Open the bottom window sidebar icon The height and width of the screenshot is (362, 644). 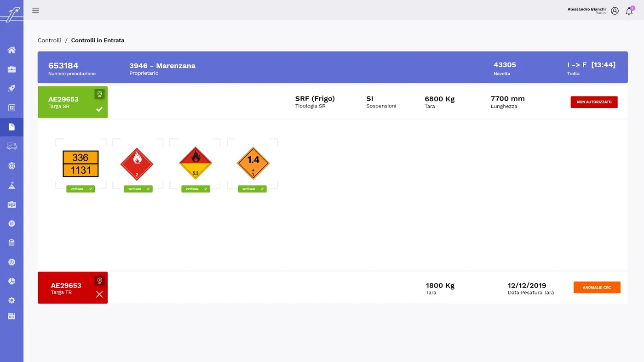[11, 317]
